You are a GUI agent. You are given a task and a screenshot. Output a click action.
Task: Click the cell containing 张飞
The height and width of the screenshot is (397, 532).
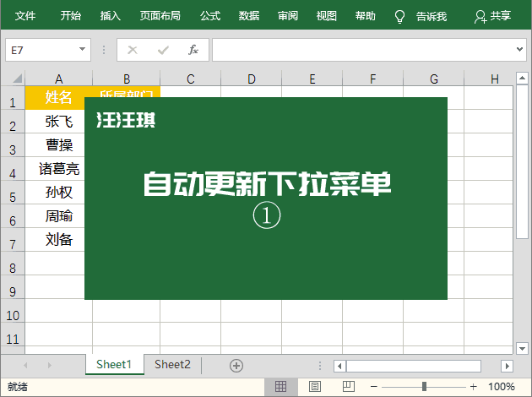(59, 122)
